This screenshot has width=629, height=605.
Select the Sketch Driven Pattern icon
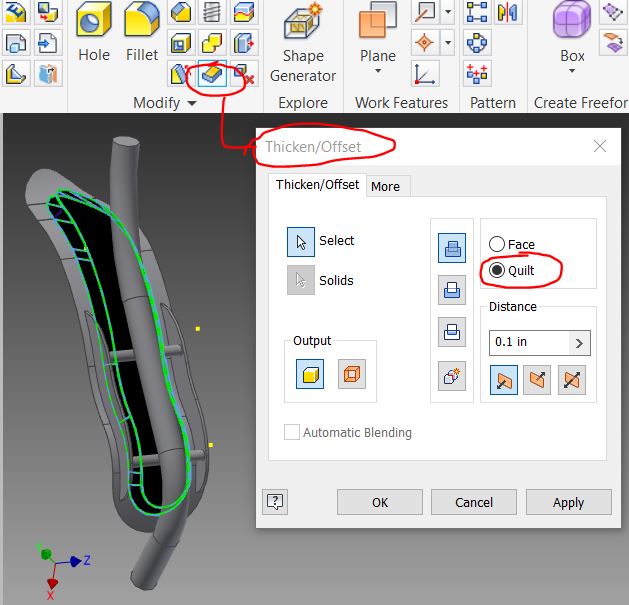click(477, 74)
